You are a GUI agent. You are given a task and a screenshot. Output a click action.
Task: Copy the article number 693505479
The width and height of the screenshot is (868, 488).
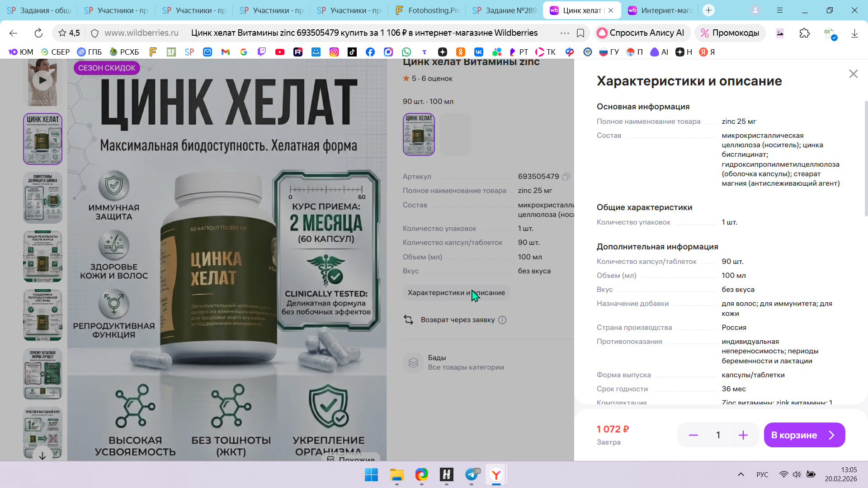(x=566, y=177)
